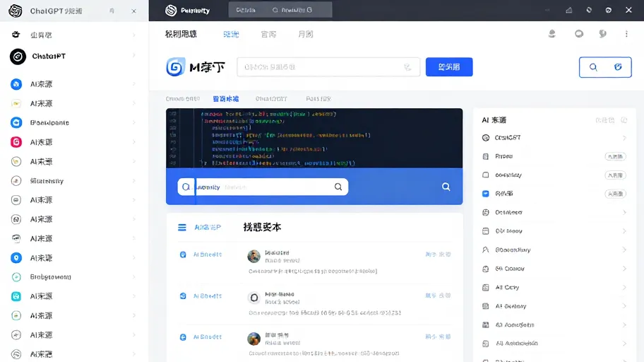Viewport: 644px width, 362px height.
Task: Expand the chevron on the teal square sidebar row
Action: coord(134,296)
